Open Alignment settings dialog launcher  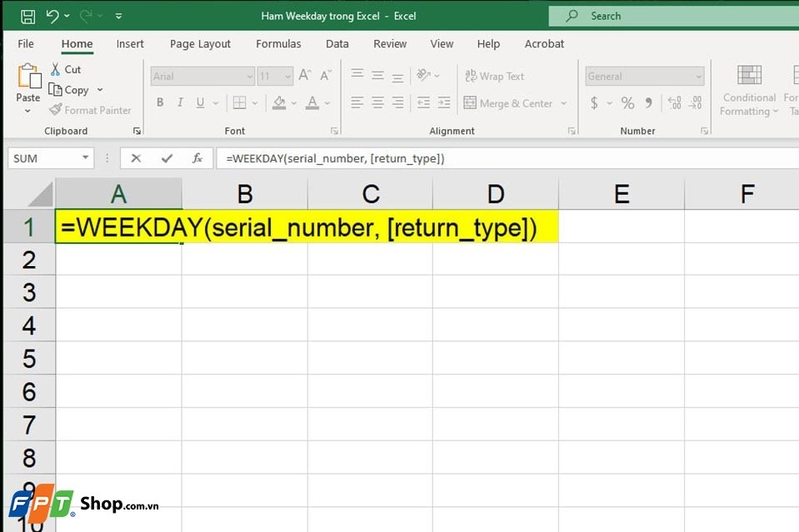click(x=571, y=131)
